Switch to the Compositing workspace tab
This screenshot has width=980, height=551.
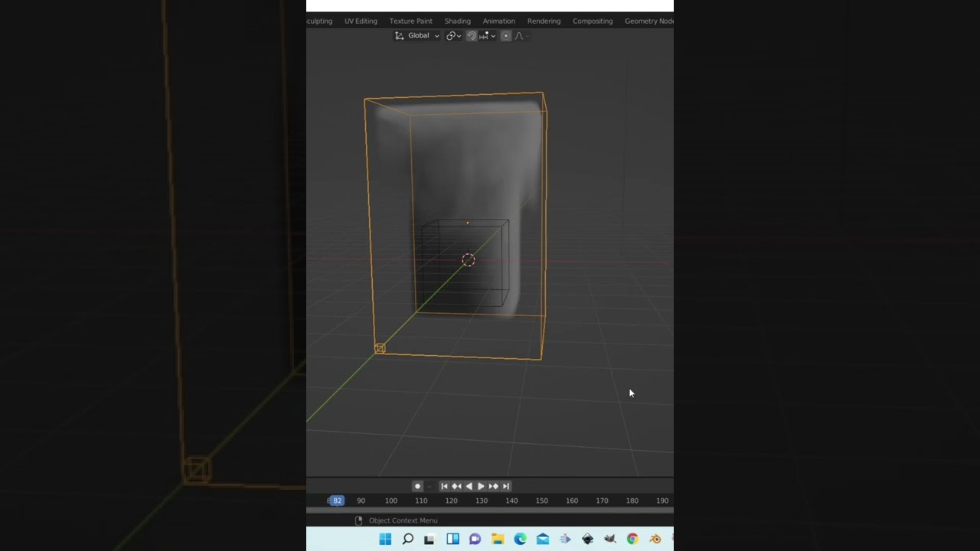click(593, 21)
